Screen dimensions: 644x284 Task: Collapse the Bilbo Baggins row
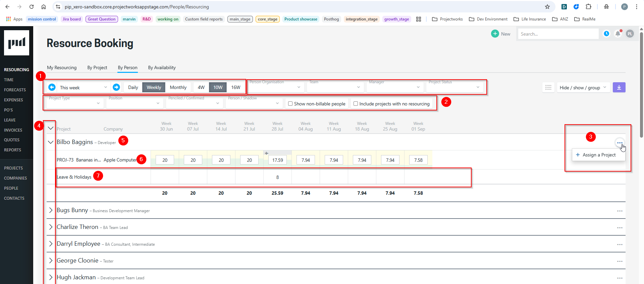51,142
